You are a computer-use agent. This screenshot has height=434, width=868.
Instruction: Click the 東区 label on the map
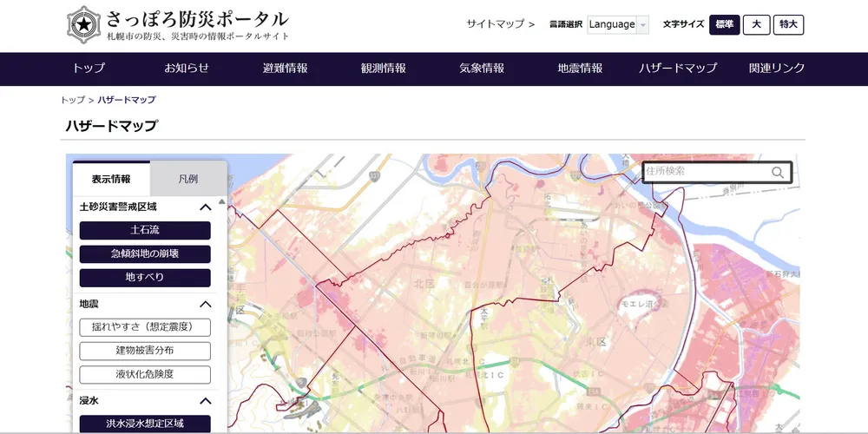(x=596, y=341)
